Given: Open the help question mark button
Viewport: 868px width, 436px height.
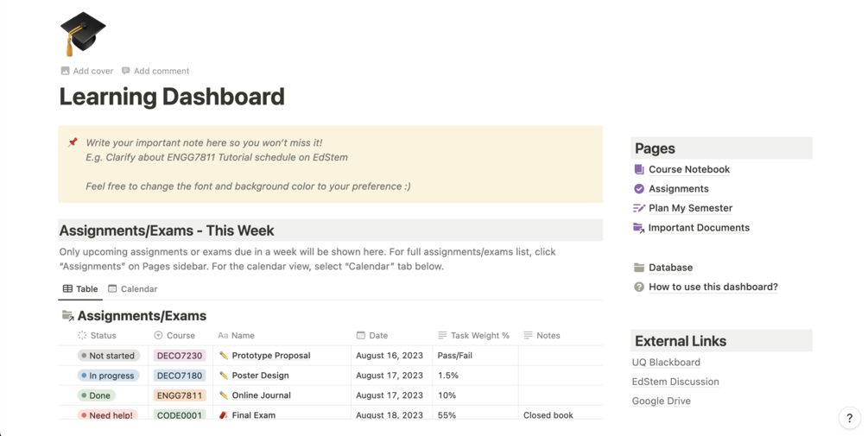Looking at the screenshot, I should coord(850,419).
